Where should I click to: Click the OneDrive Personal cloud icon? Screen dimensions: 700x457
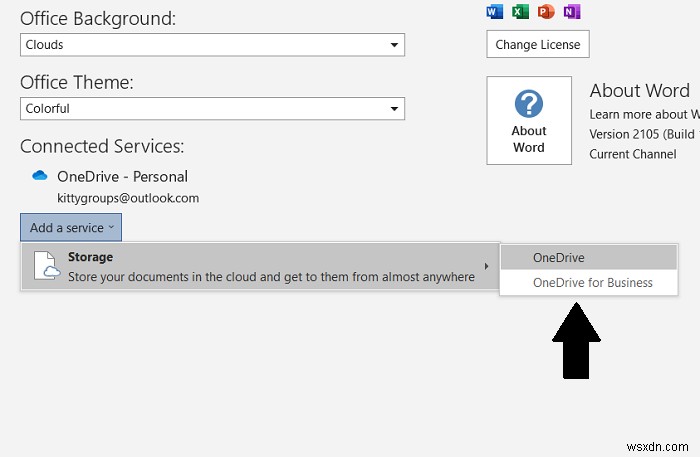point(40,175)
